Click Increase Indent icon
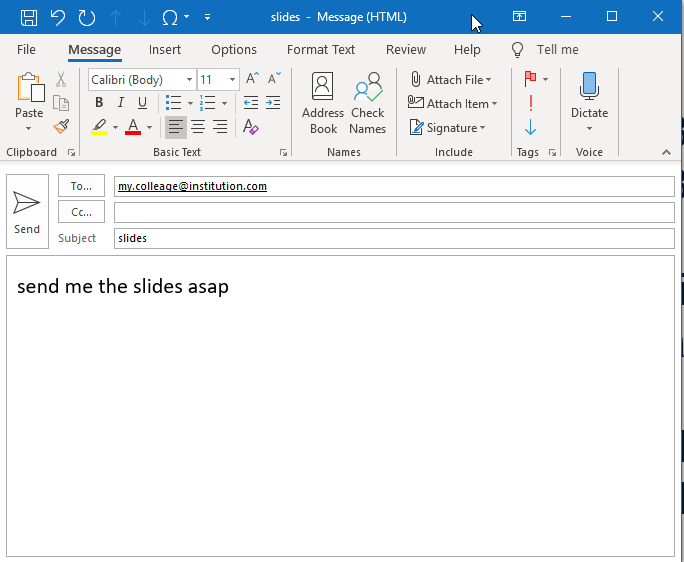Viewport: 684px width, 562px height. 273,103
